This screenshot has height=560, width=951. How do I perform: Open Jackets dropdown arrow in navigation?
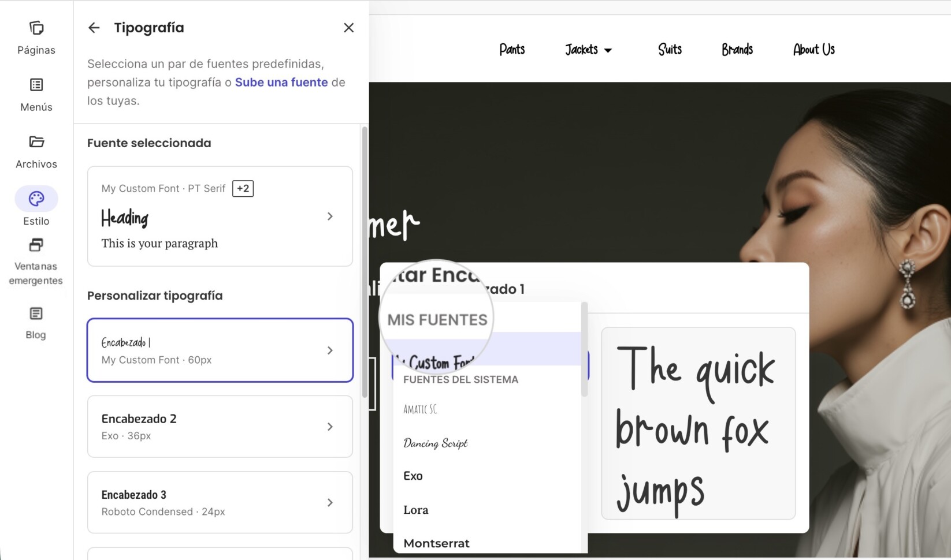click(x=608, y=51)
